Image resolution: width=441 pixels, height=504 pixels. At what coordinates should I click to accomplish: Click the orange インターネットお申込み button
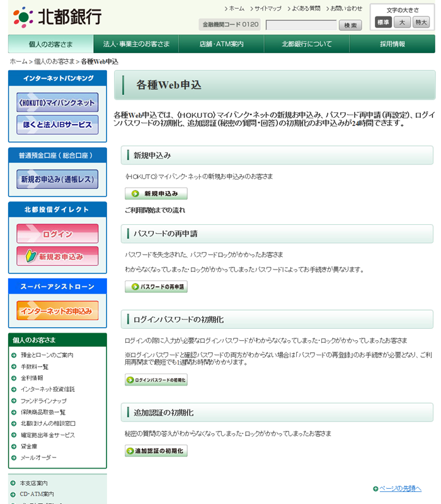pos(57,311)
